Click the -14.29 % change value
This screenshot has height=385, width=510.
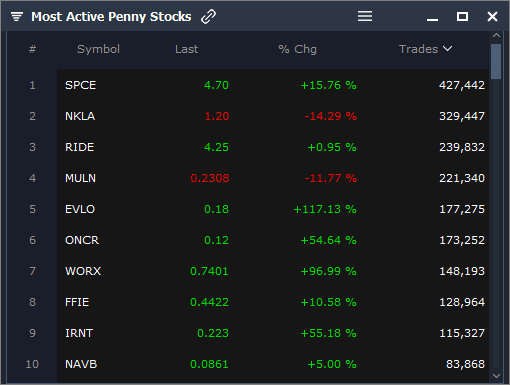point(330,116)
